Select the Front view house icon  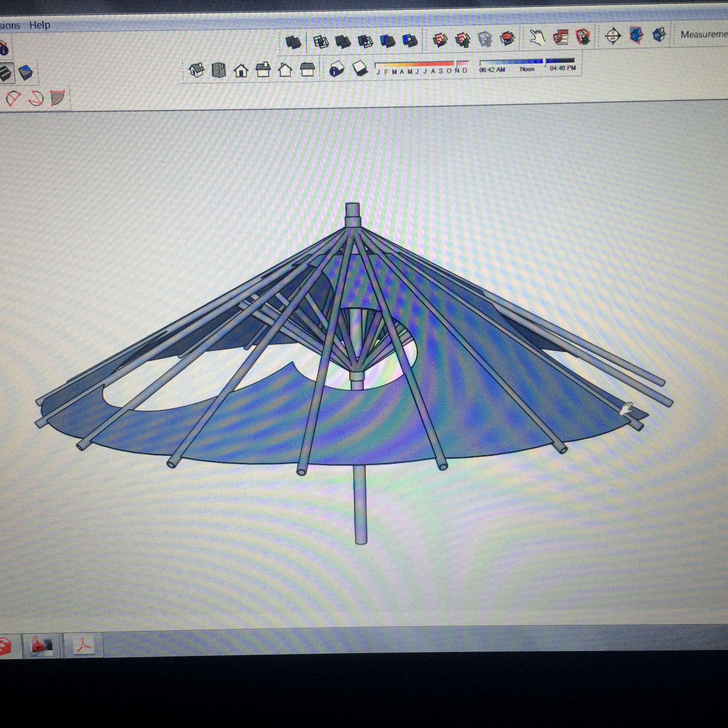241,70
